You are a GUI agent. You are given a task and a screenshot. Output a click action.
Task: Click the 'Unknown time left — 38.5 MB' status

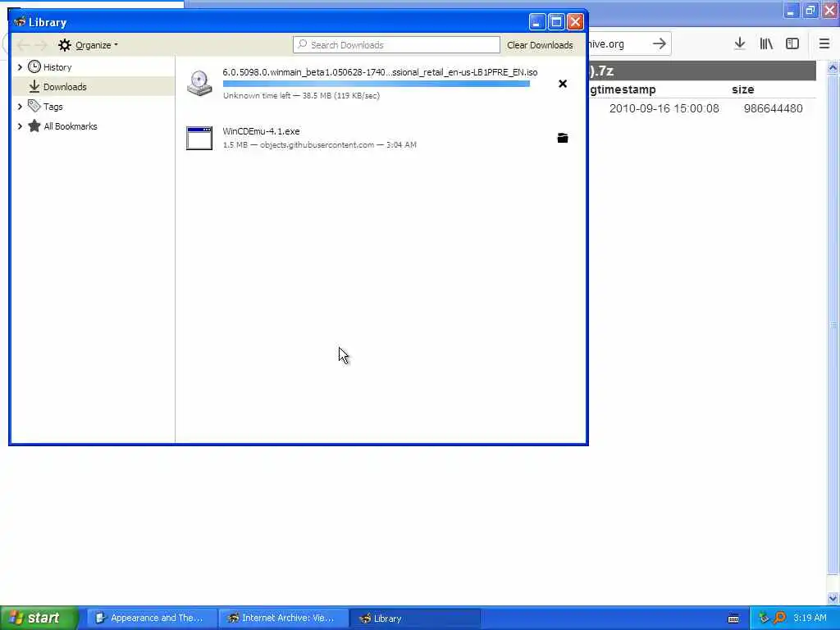point(301,95)
